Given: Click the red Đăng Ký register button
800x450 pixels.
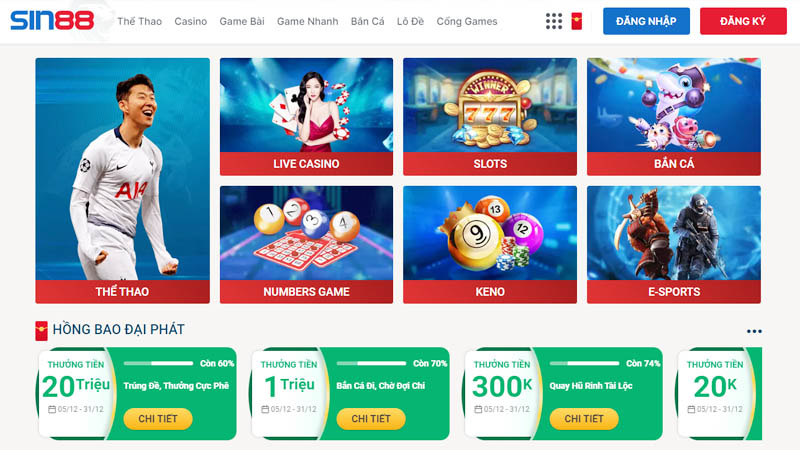Looking at the screenshot, I should [x=743, y=21].
